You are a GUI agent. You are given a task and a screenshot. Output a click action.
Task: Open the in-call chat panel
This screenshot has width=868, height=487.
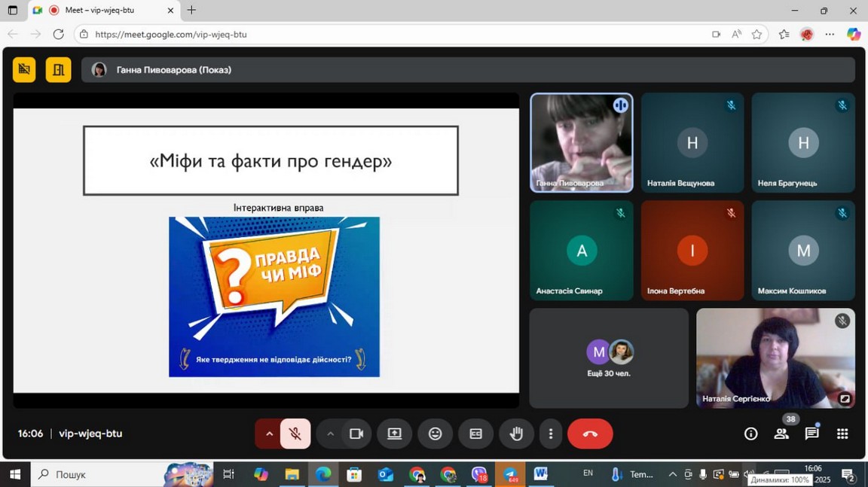tap(811, 434)
